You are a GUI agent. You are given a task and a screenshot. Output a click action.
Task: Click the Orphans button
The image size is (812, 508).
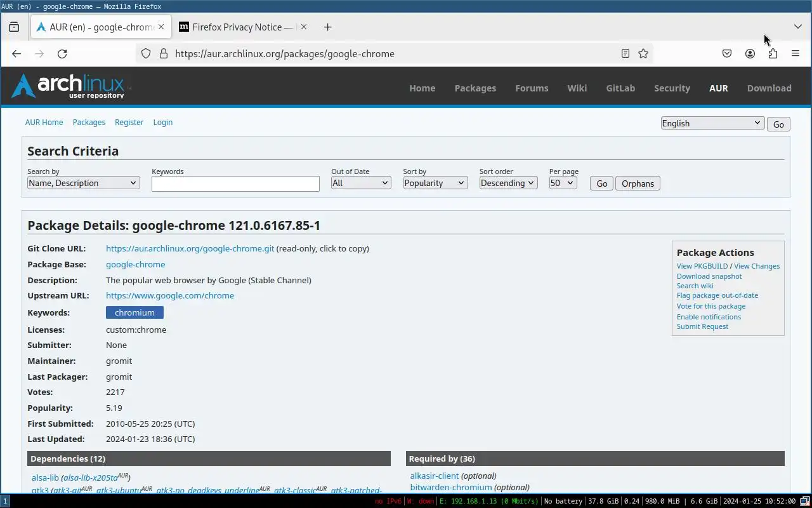638,184
